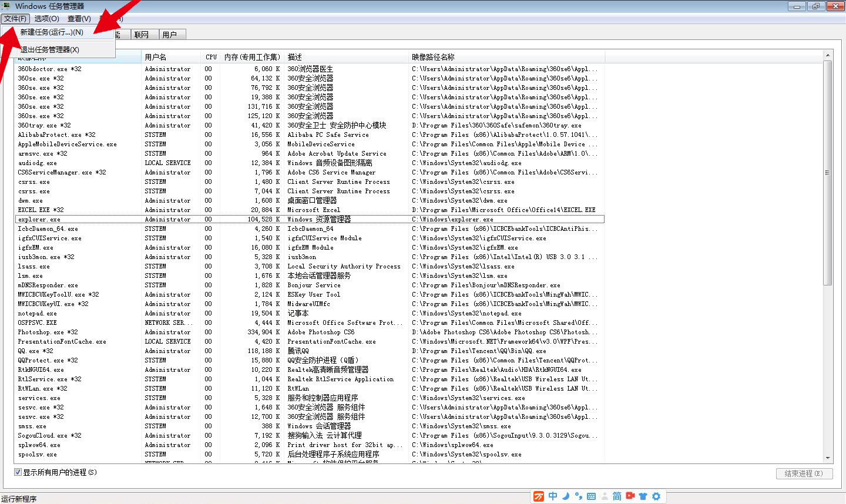Select the QQProtect.exe *32 process
Image resolution: width=846 pixels, height=504 pixels.
48,360
